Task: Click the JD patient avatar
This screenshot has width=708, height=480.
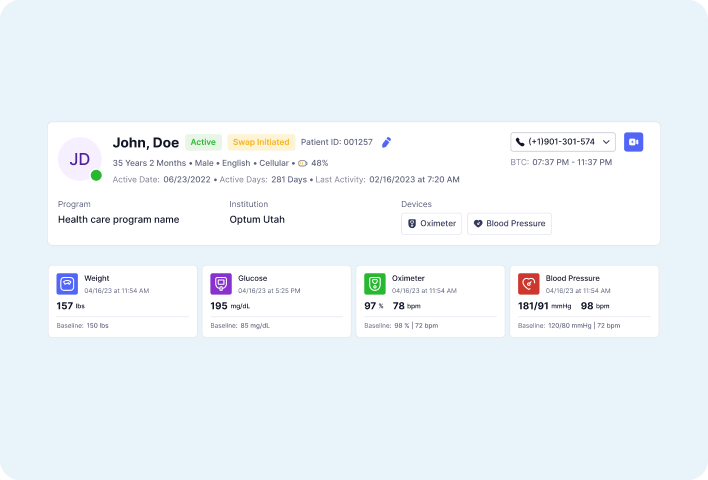Action: point(79,159)
